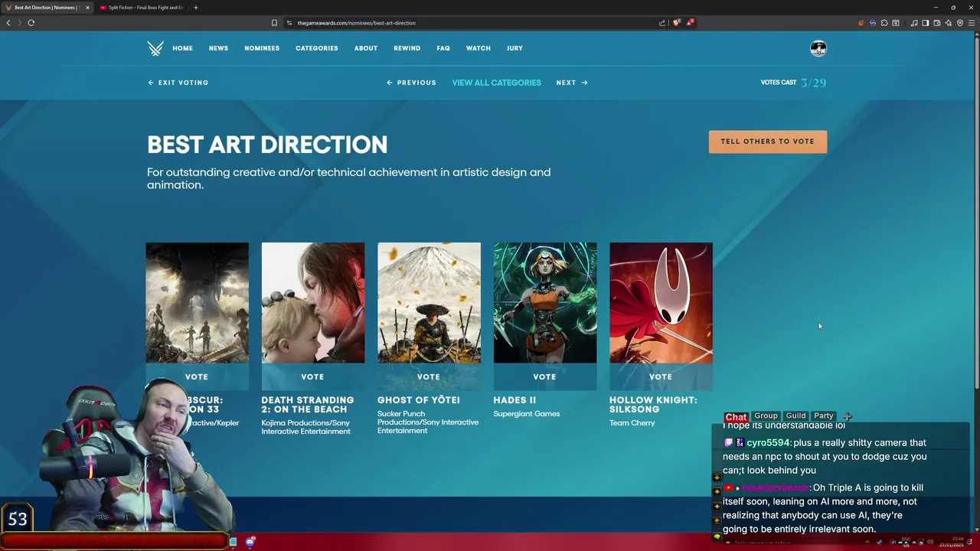Open the browser hamburger menu
This screenshot has height=551, width=980.
pyautogui.click(x=972, y=22)
